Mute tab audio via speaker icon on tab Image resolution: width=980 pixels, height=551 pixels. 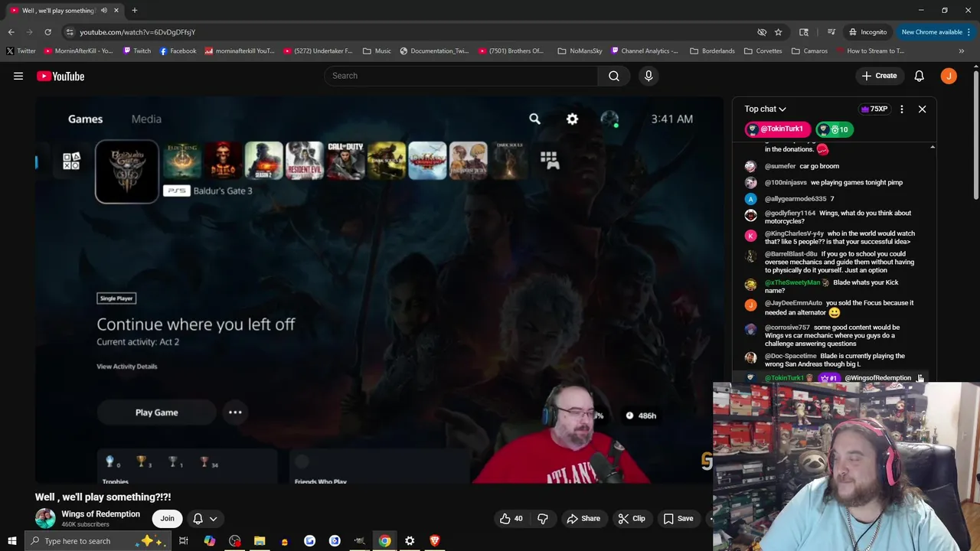pos(104,11)
